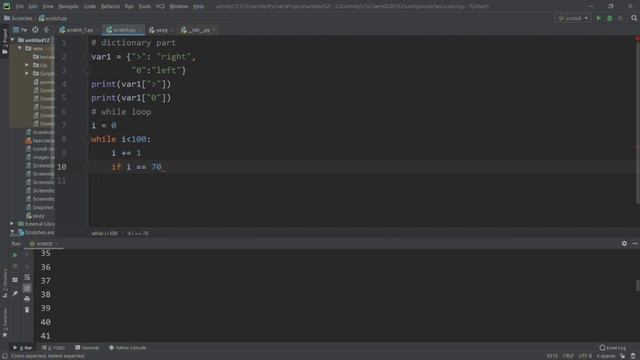Click the down arrow in Run panel
The width and height of the screenshot is (640, 360).
click(27, 266)
